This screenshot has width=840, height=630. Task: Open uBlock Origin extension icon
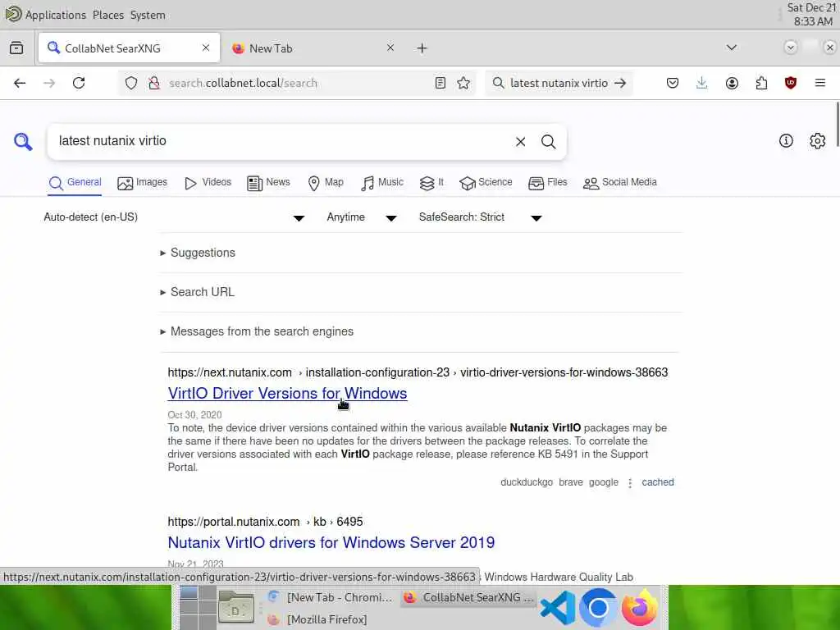(x=791, y=83)
